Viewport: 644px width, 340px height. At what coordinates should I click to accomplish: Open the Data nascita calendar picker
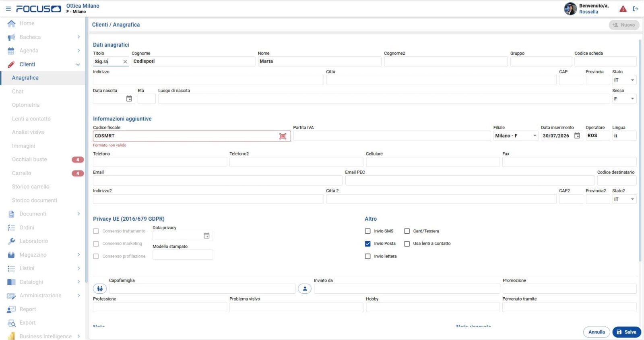(x=129, y=99)
